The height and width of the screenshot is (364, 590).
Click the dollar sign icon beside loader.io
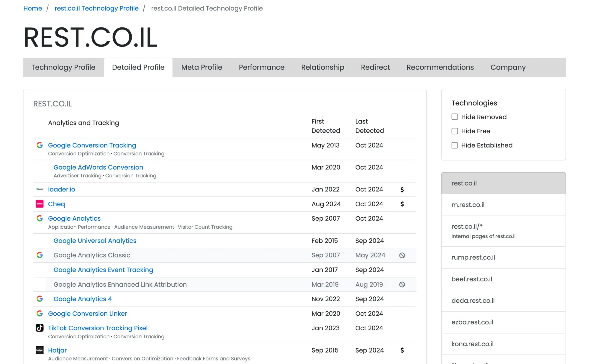click(402, 189)
